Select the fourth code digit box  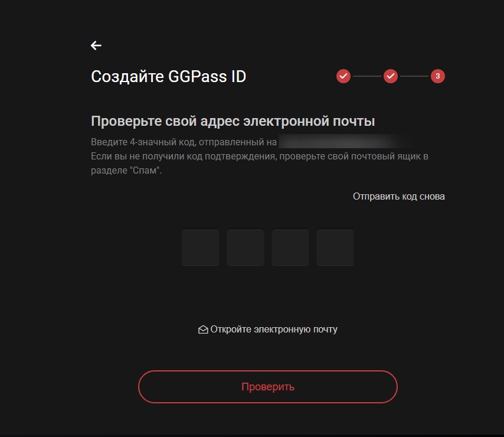[x=335, y=247]
